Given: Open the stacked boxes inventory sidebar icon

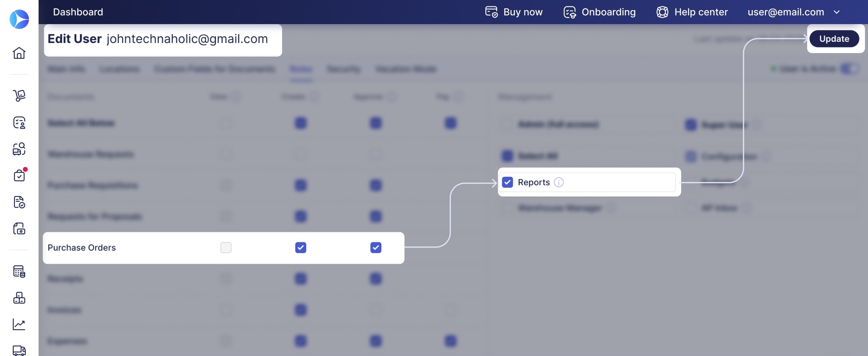Looking at the screenshot, I should [x=19, y=298].
